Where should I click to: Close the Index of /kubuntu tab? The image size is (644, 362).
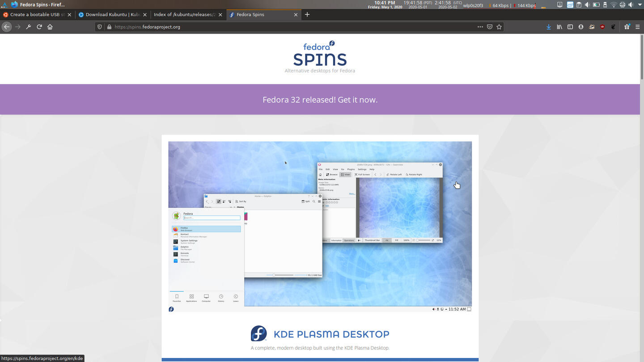pos(220,15)
